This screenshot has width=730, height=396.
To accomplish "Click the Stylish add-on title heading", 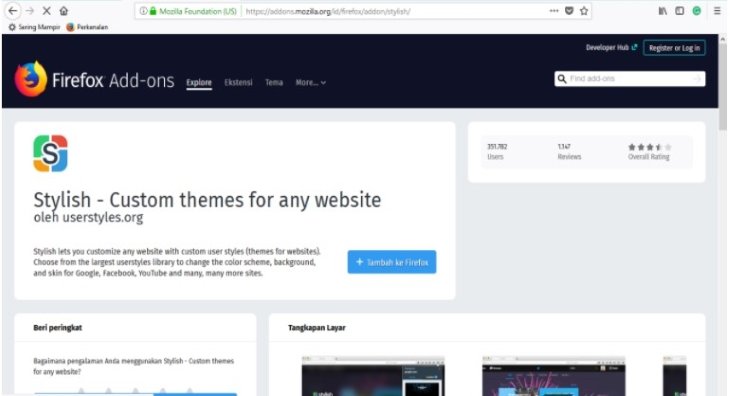I will [207, 200].
